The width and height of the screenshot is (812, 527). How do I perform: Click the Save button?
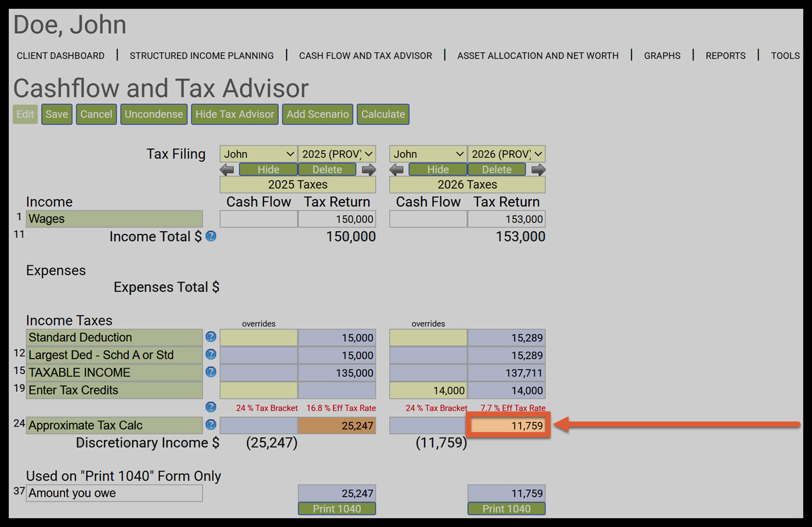click(x=57, y=114)
